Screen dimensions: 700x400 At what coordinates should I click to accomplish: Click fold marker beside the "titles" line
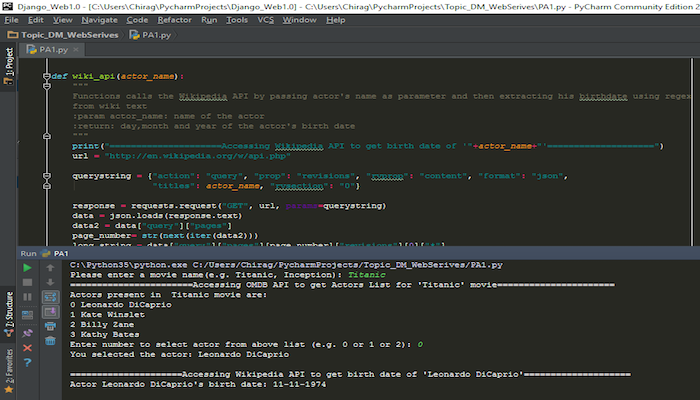point(46,186)
